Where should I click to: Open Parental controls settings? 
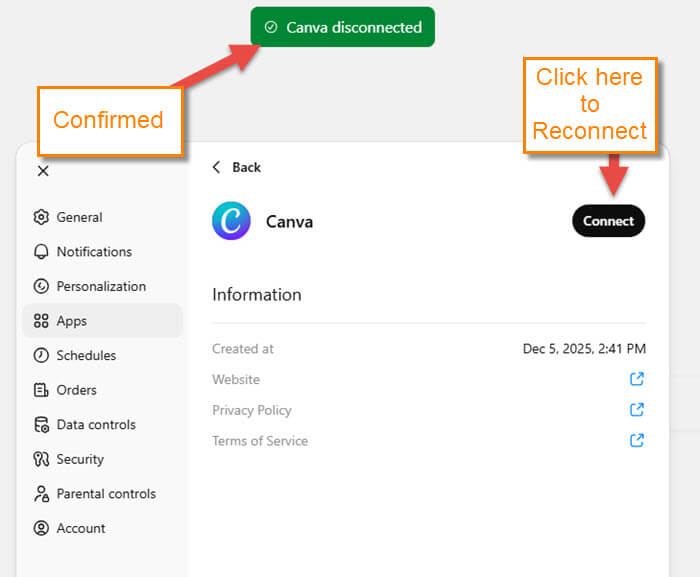click(105, 494)
